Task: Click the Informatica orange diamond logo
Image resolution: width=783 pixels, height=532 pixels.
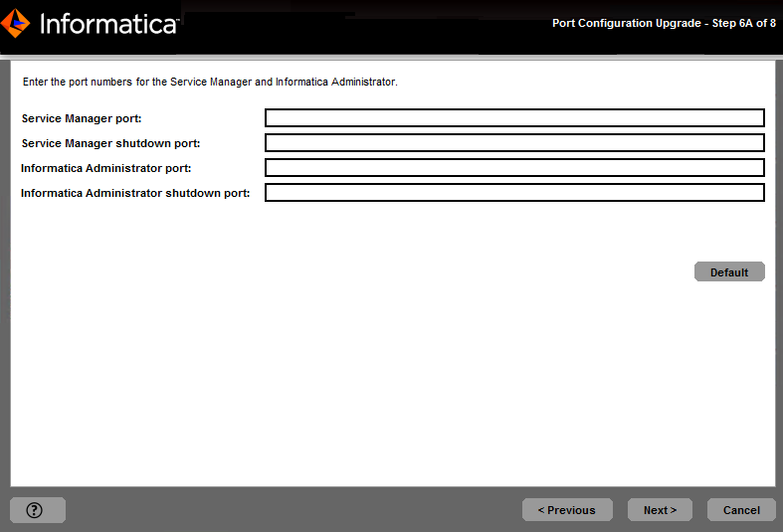Action: coord(16,23)
